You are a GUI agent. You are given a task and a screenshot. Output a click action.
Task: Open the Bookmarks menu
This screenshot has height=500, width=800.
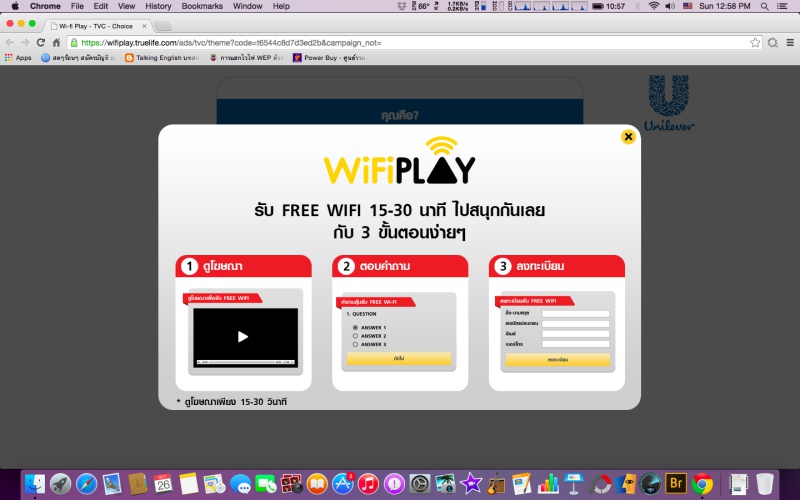tap(202, 6)
